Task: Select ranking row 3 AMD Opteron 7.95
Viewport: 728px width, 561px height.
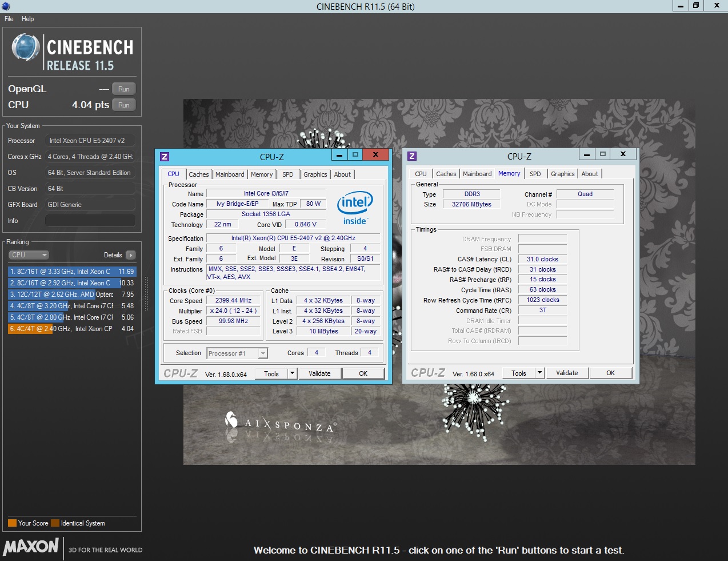Action: tap(72, 295)
